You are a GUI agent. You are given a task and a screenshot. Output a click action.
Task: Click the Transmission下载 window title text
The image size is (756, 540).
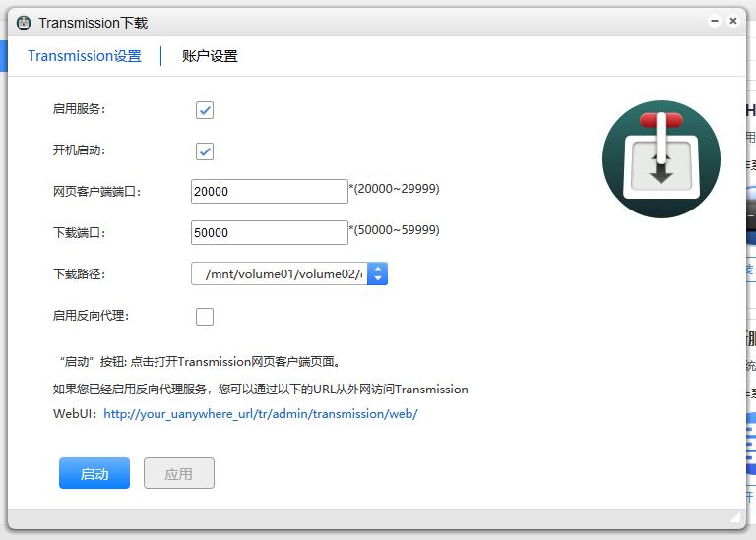pos(94,23)
